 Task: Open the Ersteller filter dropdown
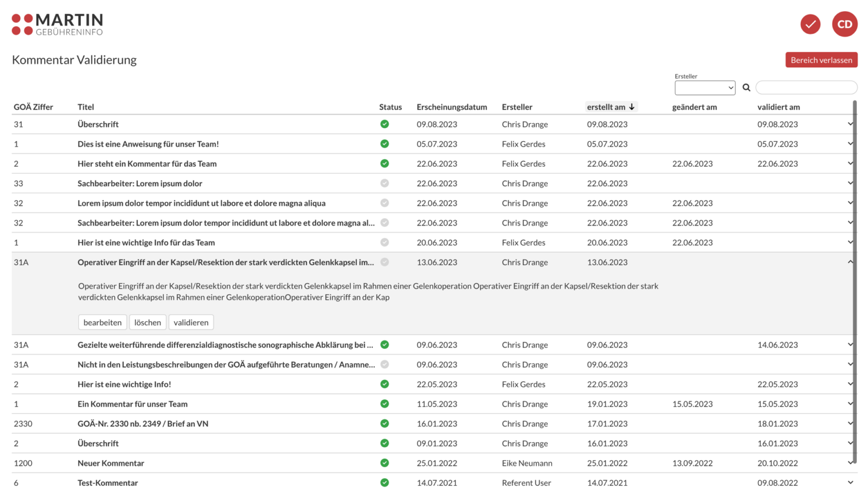click(x=705, y=88)
